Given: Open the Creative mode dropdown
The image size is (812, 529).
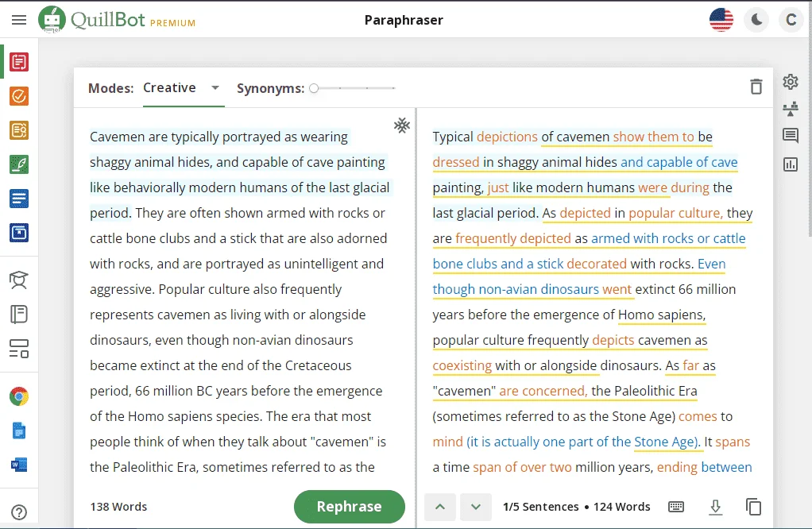Looking at the screenshot, I should 184,88.
